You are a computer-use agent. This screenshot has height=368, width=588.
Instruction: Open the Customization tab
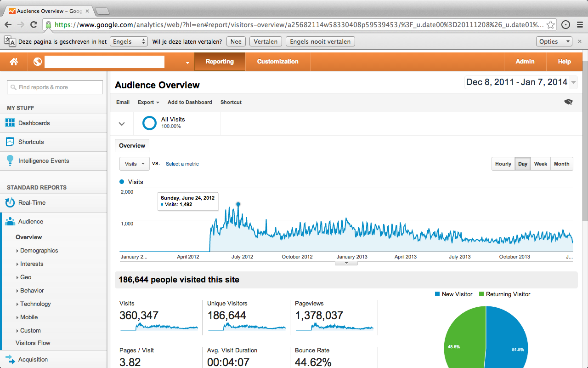point(277,62)
